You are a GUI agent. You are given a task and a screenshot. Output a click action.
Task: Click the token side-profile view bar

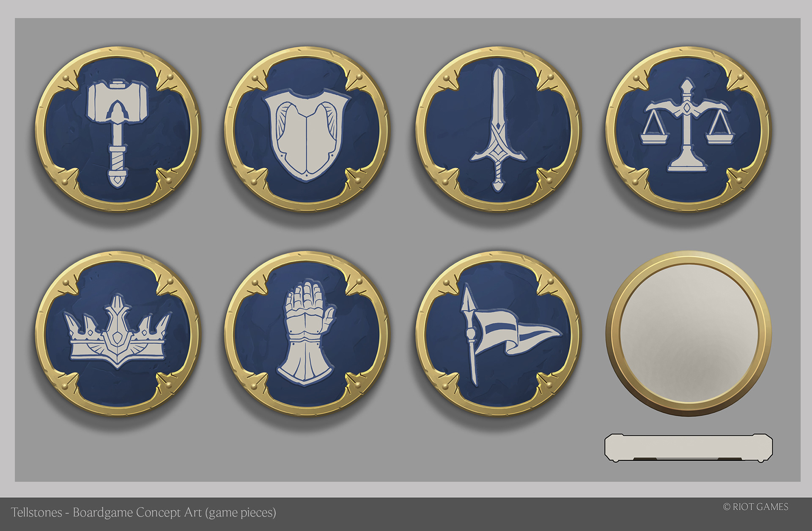(x=689, y=448)
